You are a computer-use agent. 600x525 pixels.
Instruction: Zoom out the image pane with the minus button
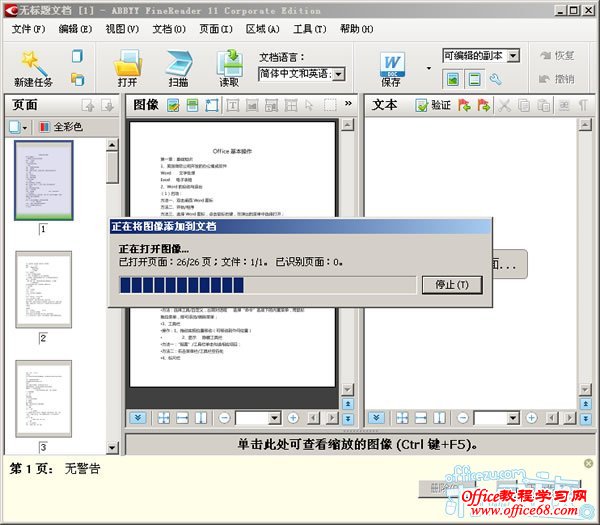click(224, 418)
